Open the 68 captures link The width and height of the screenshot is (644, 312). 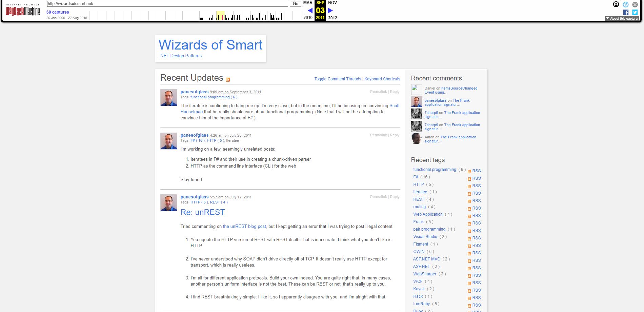(x=58, y=12)
